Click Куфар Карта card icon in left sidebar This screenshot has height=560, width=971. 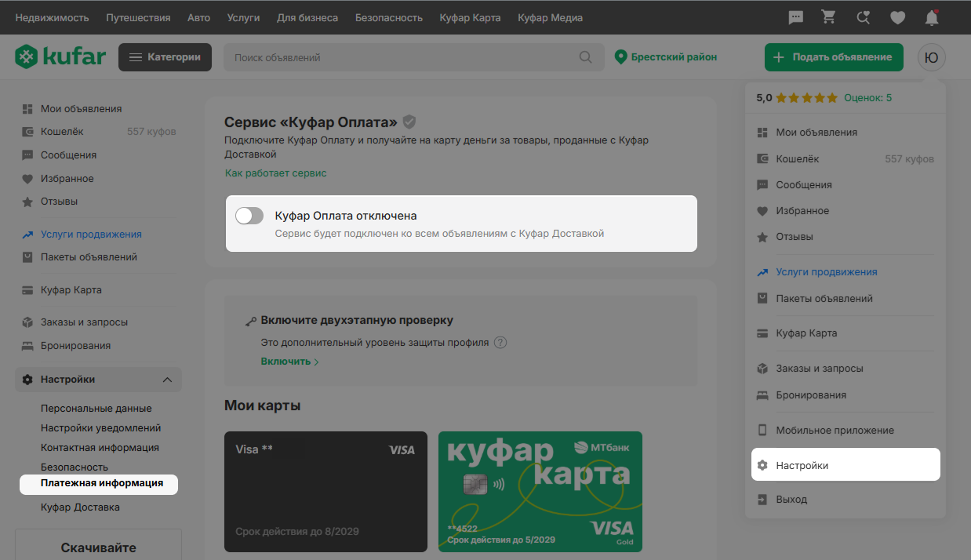coord(27,290)
